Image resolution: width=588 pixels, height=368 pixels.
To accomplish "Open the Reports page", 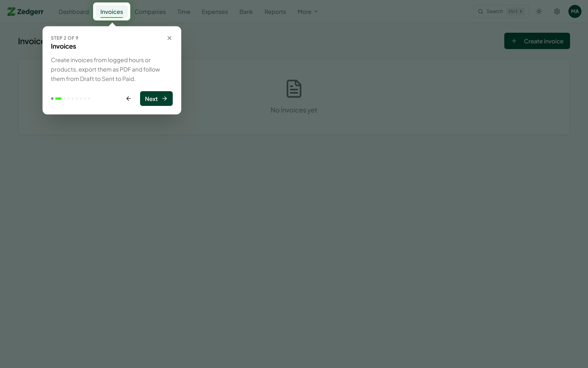I will 275,12.
